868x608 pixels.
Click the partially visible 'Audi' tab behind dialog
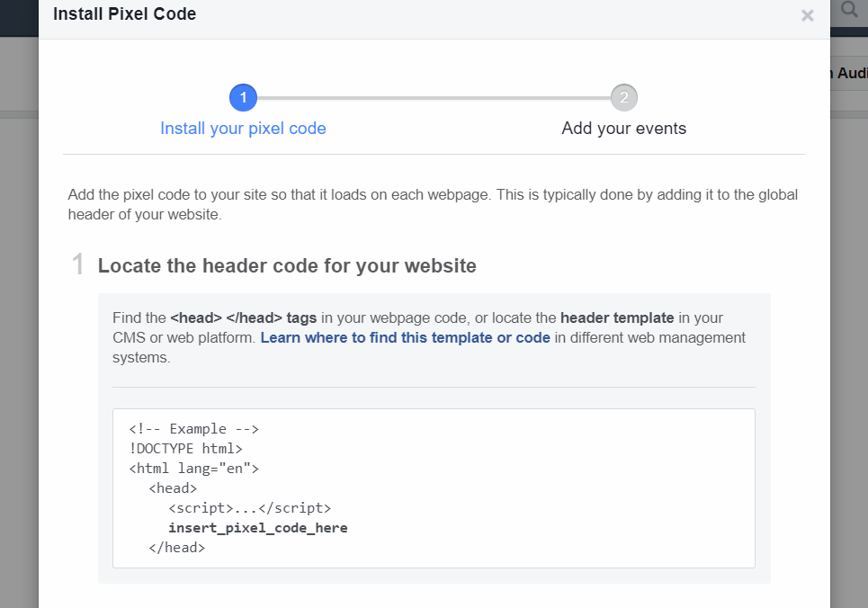(849, 73)
